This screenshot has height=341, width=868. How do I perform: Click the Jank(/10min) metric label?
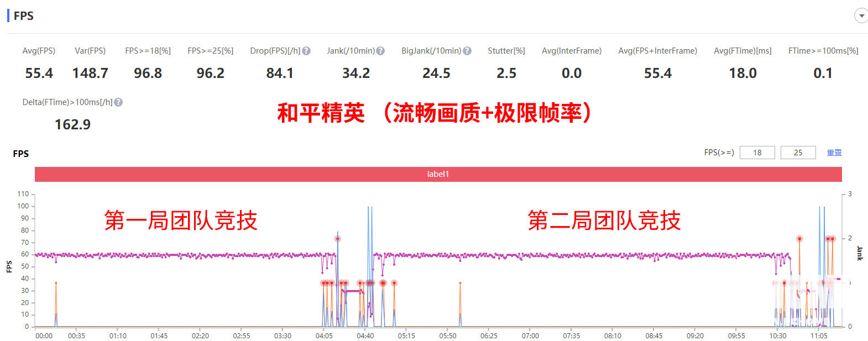click(x=351, y=51)
